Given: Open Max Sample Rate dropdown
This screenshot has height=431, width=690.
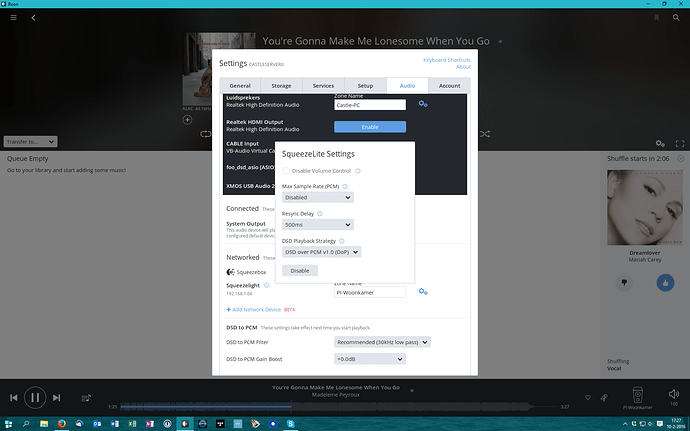Looking at the screenshot, I should (x=317, y=197).
